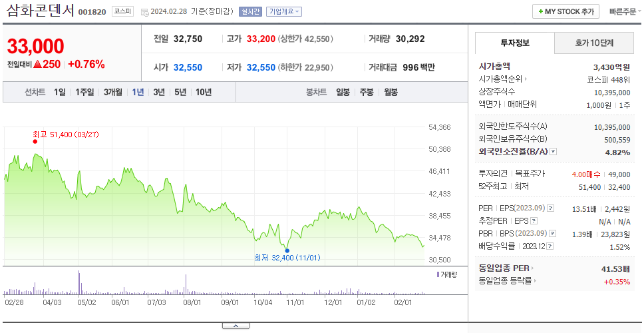Select 3개월 line chart period
The height and width of the screenshot is (333, 644).
[x=113, y=92]
